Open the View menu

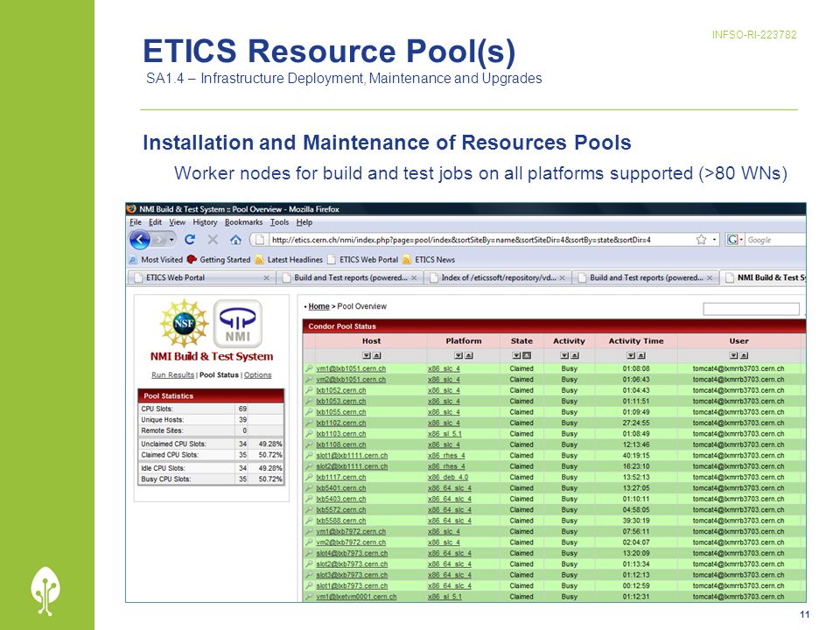tap(178, 222)
